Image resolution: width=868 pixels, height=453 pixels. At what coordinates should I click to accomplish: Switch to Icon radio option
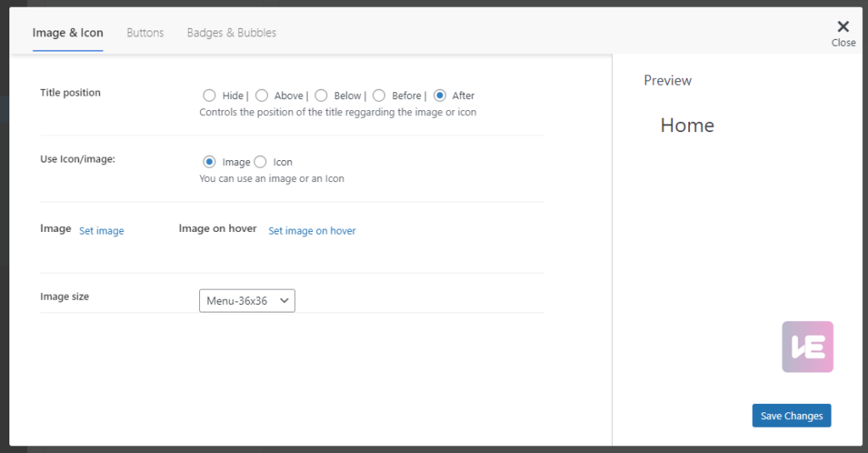tap(260, 162)
